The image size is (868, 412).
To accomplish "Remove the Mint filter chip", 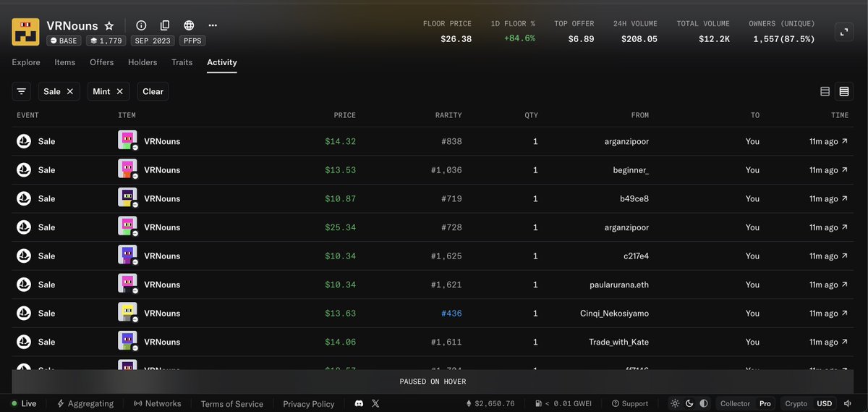I will (x=119, y=91).
